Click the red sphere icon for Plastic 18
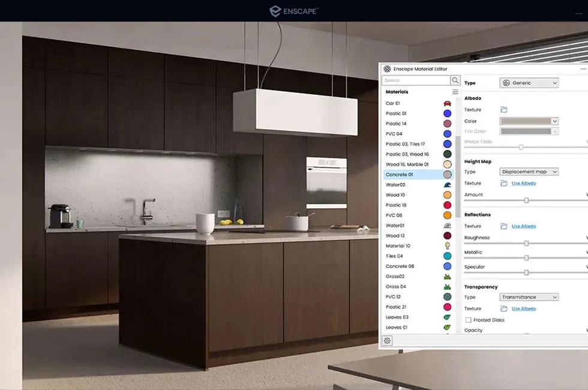Screen dimensions: 588x390 (447, 205)
